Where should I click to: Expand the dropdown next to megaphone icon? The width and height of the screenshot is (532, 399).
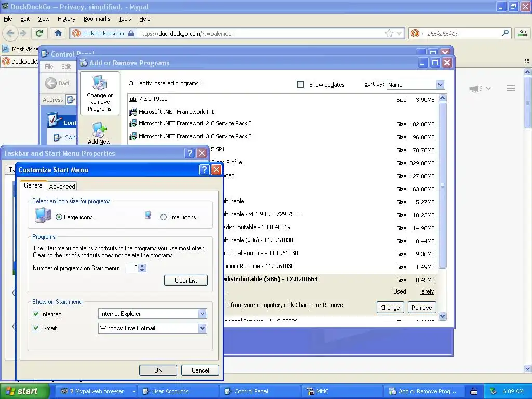pyautogui.click(x=488, y=88)
